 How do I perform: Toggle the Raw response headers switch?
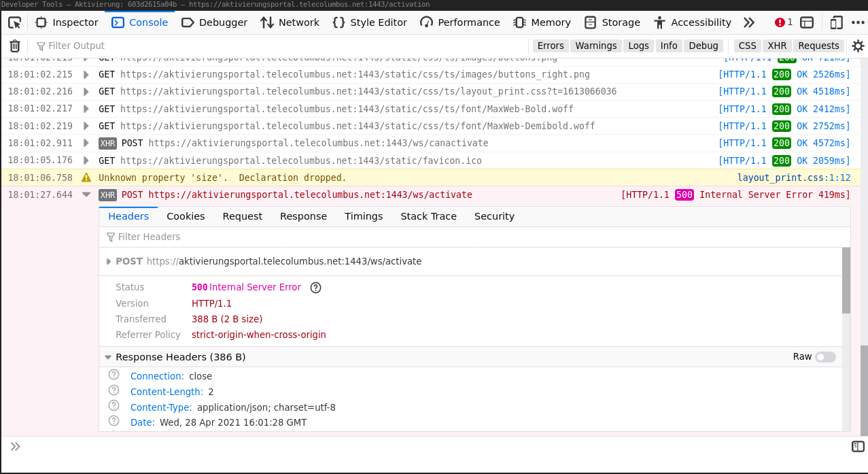[x=825, y=357]
